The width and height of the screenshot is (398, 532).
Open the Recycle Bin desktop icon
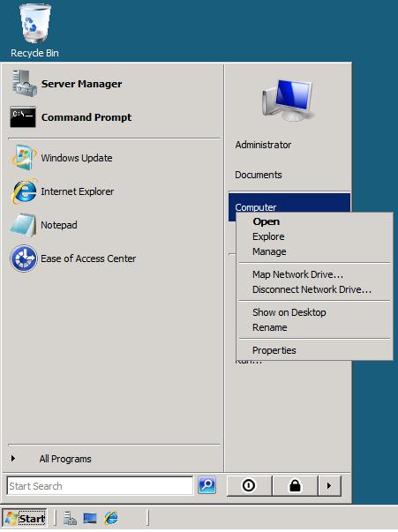tap(34, 31)
